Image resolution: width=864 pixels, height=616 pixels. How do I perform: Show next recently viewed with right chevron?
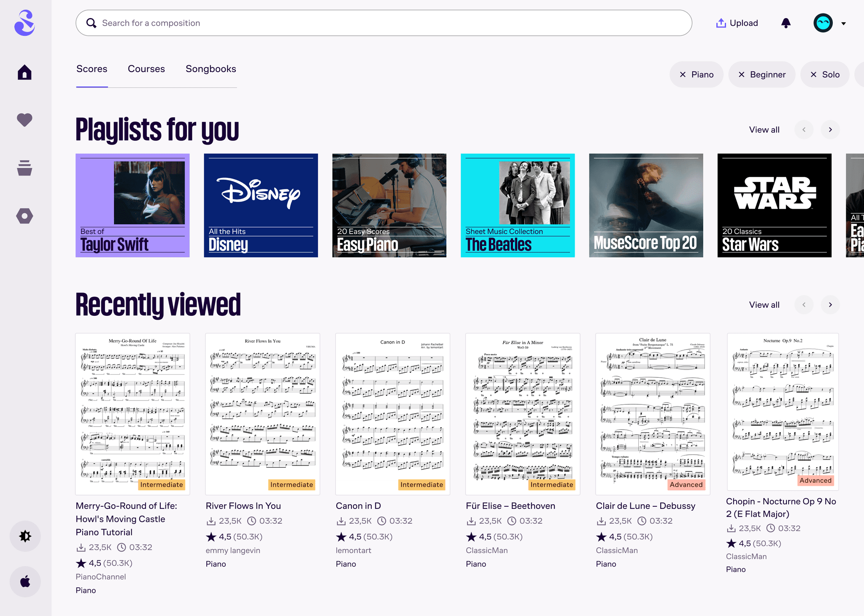(830, 305)
